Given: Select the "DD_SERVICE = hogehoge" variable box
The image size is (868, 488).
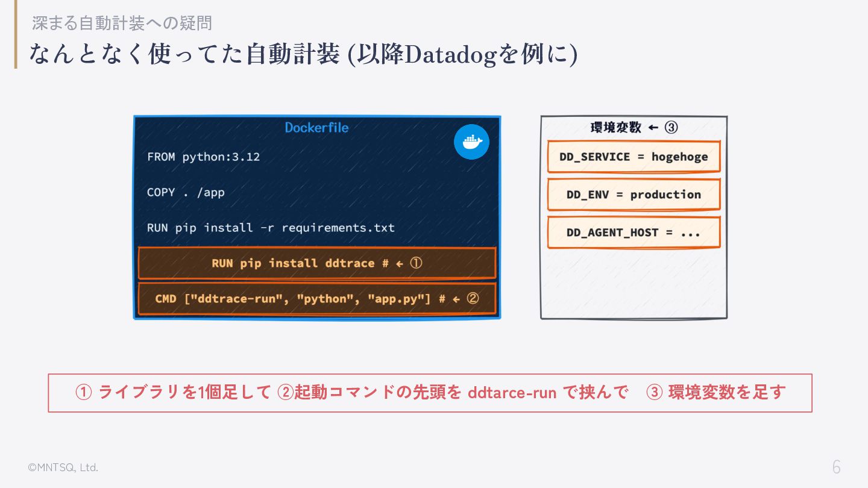Looking at the screenshot, I should click(x=634, y=157).
